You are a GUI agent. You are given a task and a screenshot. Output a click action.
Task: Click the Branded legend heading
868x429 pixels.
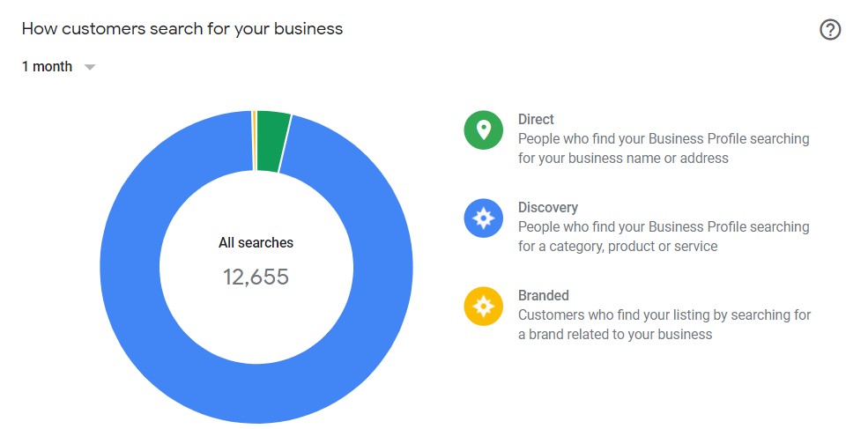pyautogui.click(x=543, y=296)
